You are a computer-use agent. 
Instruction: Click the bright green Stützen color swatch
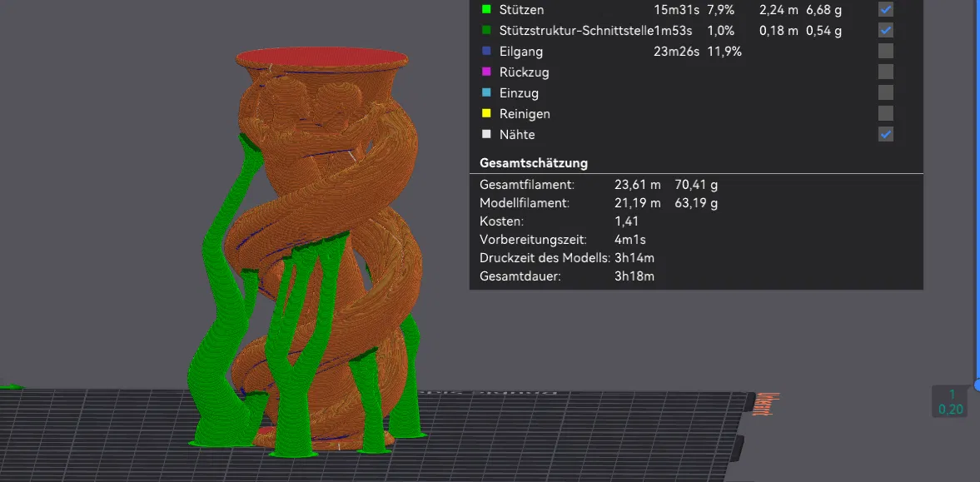487,9
